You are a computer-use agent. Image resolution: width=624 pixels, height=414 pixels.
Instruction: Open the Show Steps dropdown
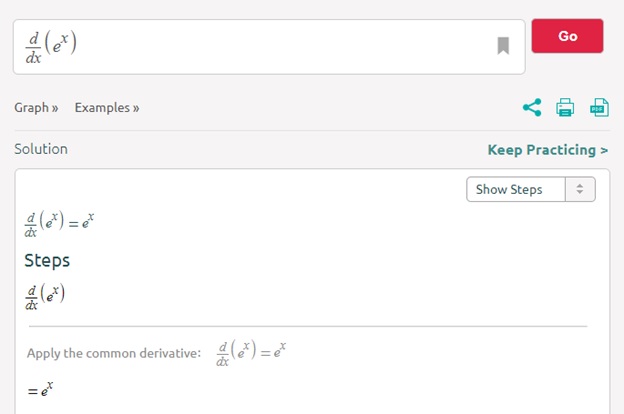pyautogui.click(x=516, y=189)
